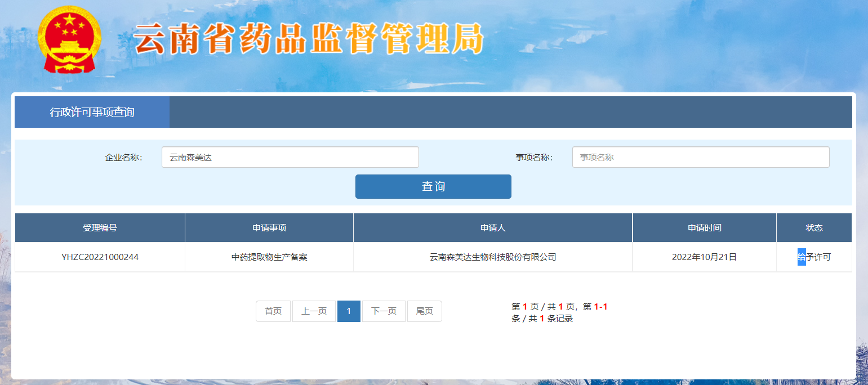The height and width of the screenshot is (385, 868).
Task: Click the 中药提取物生产备案 cell
Action: pos(269,257)
